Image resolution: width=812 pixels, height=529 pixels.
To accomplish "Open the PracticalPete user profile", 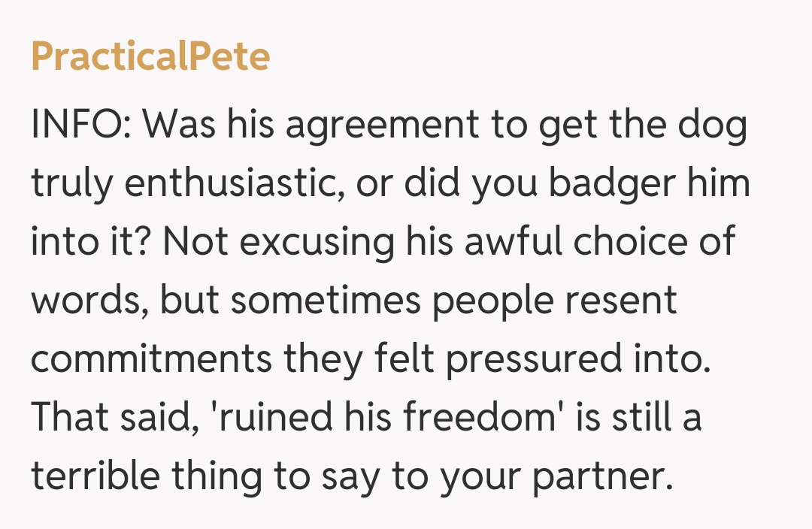I will 150,57.
